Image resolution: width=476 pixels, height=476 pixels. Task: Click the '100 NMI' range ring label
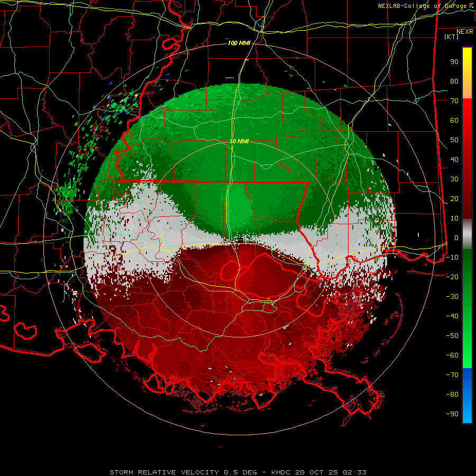239,43
